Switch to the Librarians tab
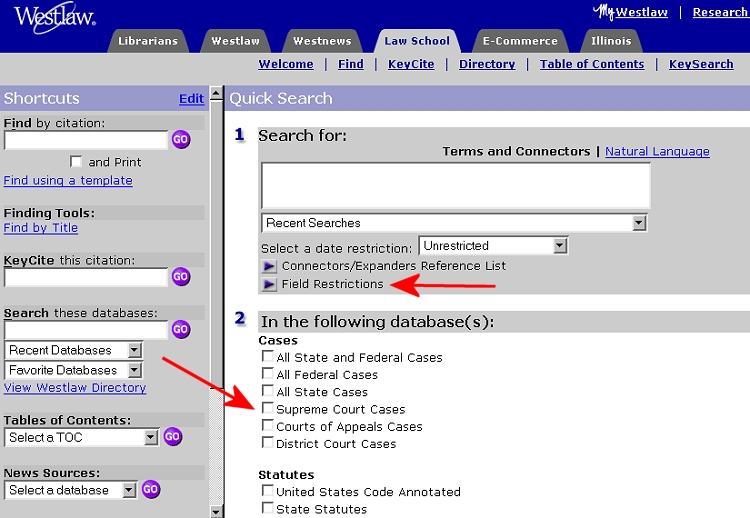The height and width of the screenshot is (518, 750). pyautogui.click(x=148, y=41)
